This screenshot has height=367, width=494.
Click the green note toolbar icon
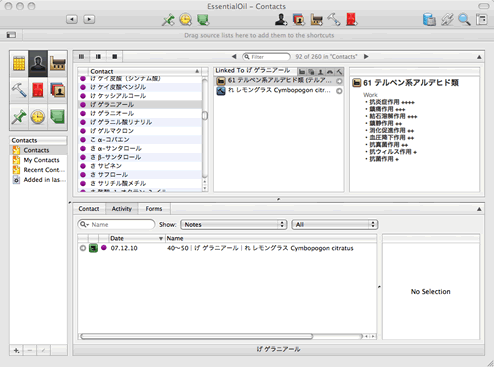203,20
